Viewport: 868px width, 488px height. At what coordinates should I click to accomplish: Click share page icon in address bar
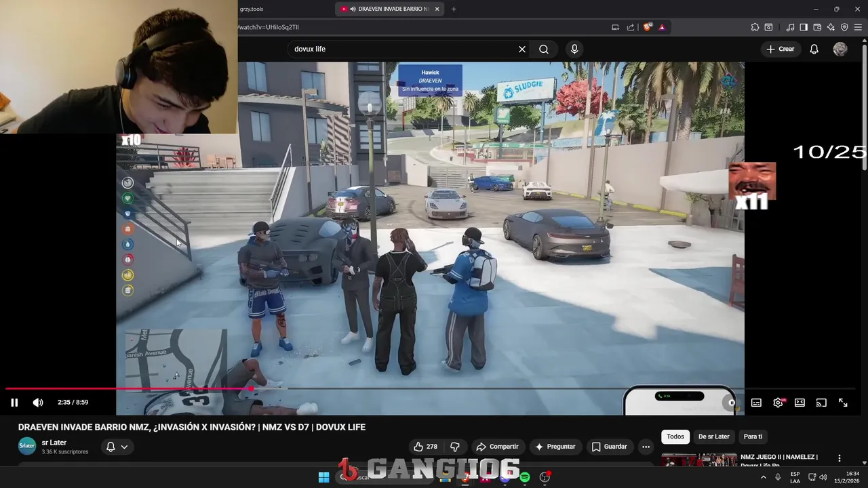631,27
